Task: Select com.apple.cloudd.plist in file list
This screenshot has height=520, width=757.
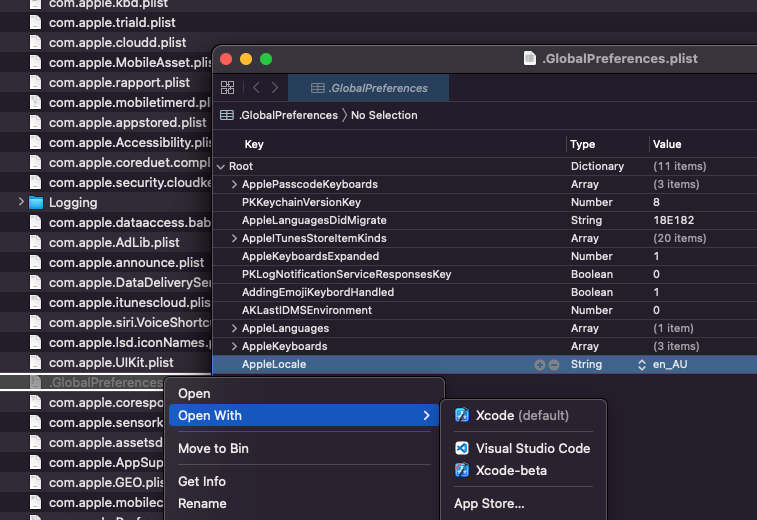Action: coord(117,42)
